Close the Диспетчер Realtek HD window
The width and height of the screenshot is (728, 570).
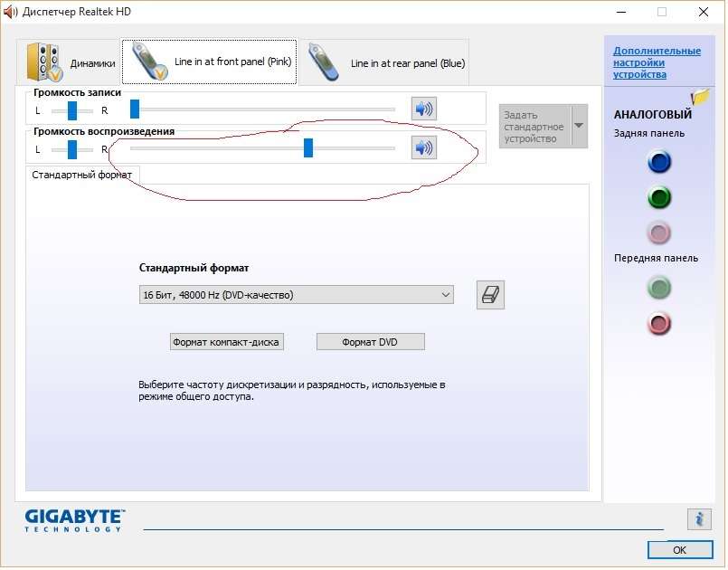[x=704, y=12]
